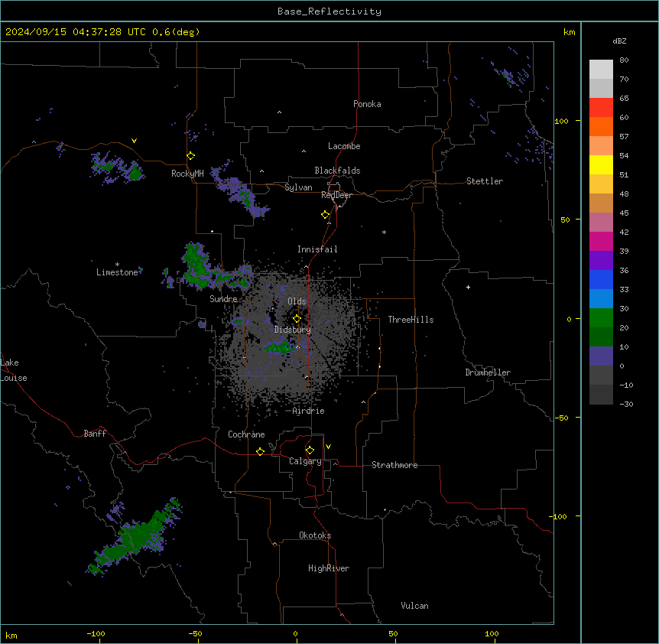The height and width of the screenshot is (644, 659).
Task: Click the Blackfalds city label
Action: point(337,171)
